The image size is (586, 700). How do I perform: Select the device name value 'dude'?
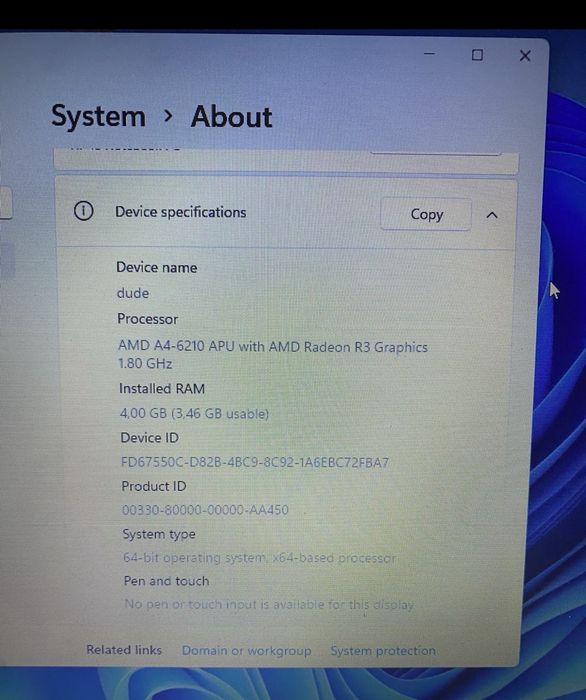[133, 293]
